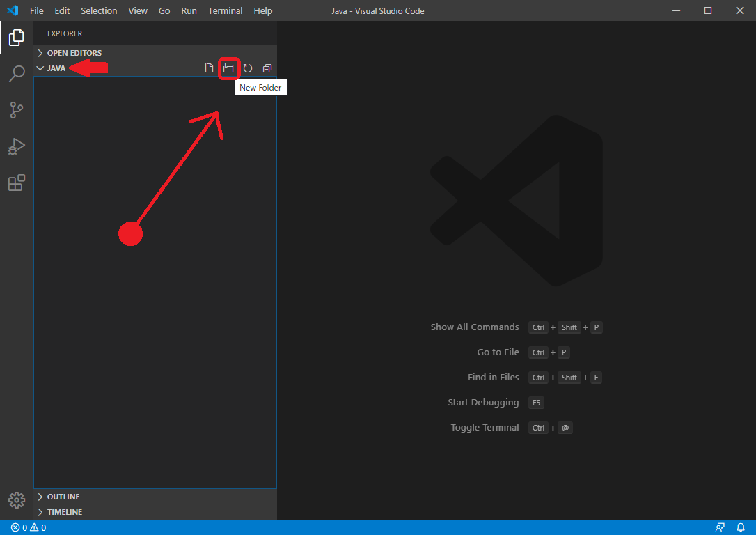The width and height of the screenshot is (756, 535).
Task: Click the F5 key hint
Action: coord(536,403)
